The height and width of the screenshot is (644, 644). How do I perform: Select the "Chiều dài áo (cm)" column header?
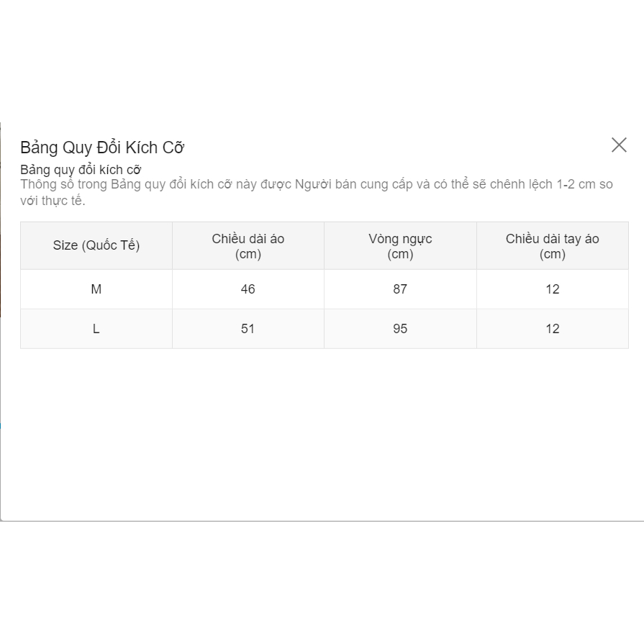tap(248, 245)
